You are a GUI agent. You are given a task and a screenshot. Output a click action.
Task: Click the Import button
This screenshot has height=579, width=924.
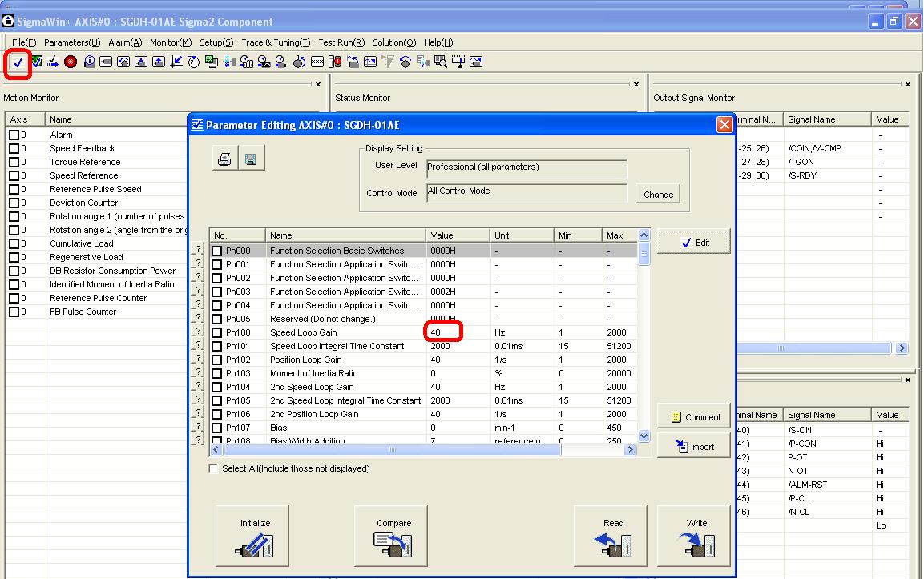click(x=694, y=447)
